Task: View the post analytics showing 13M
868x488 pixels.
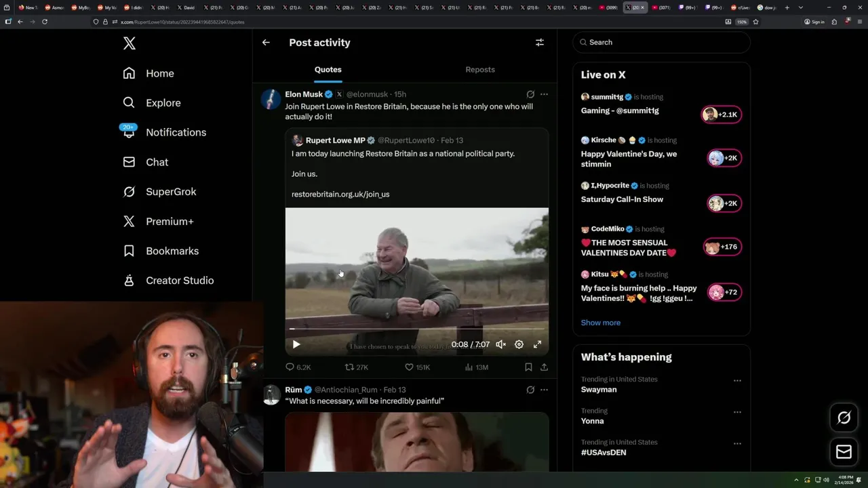Action: 476,367
